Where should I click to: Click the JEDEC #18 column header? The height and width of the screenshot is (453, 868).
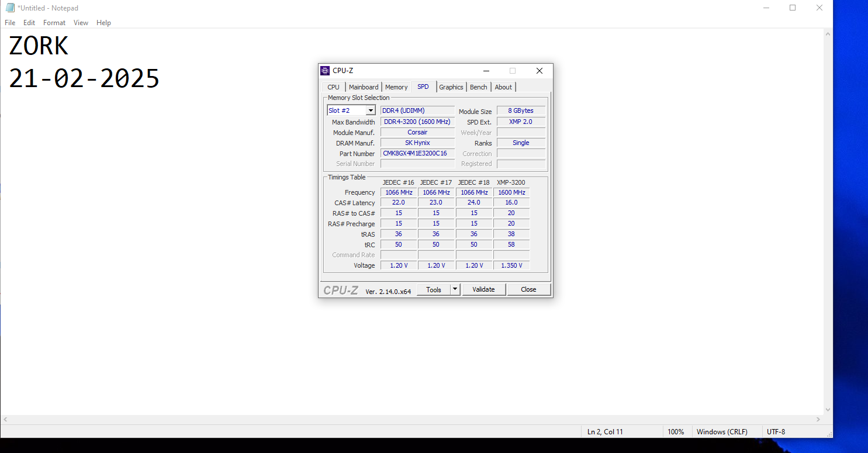tap(473, 182)
